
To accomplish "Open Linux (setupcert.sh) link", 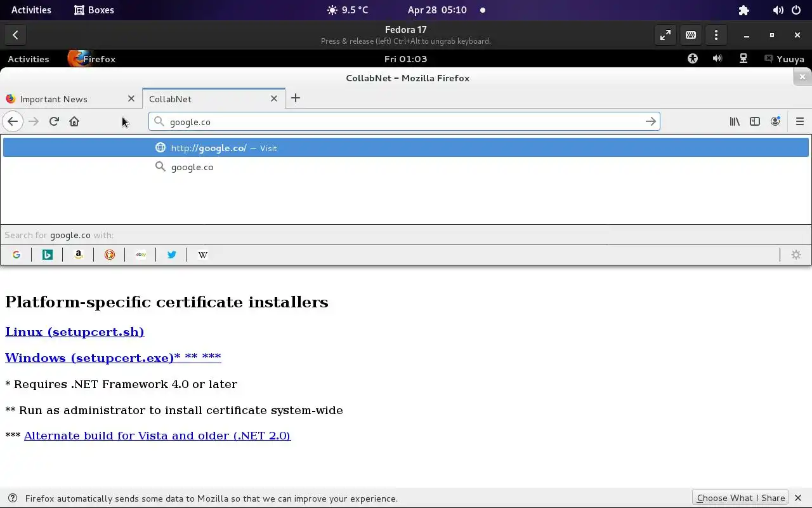I will pos(75,332).
